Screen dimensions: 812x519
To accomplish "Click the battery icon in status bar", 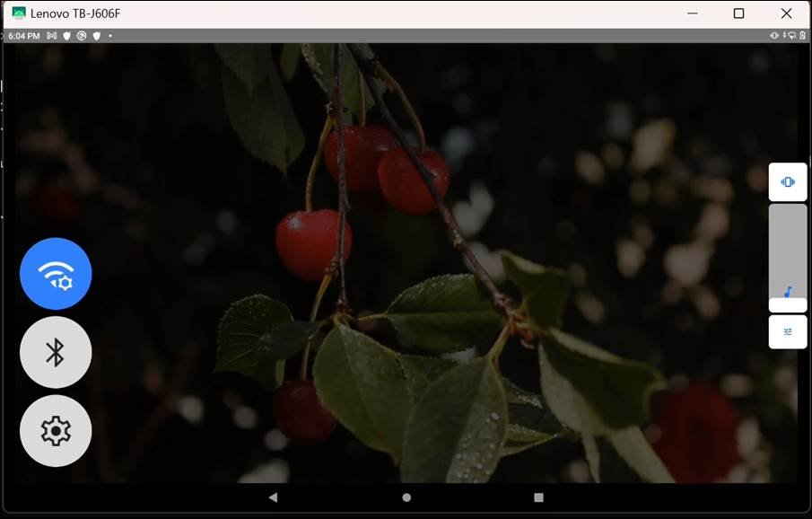I will tap(801, 36).
